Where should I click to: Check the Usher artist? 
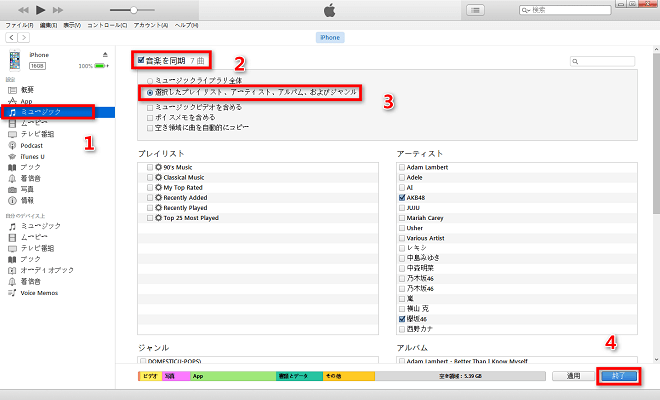coord(402,228)
